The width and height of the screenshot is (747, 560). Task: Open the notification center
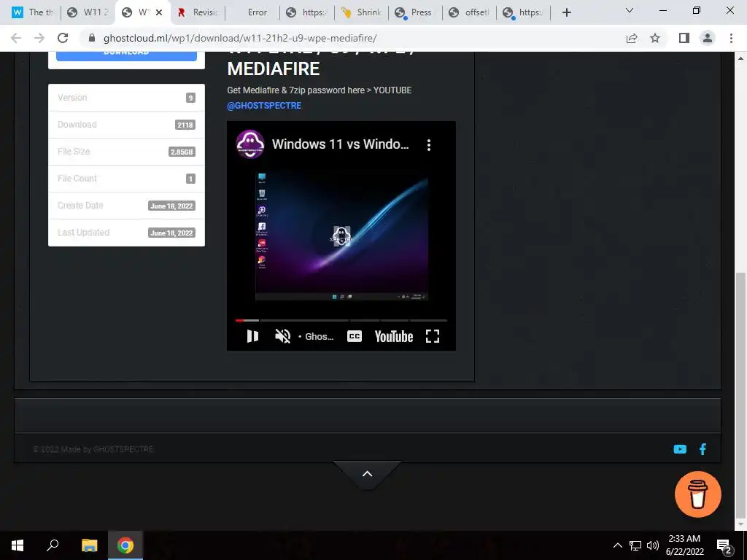(724, 545)
